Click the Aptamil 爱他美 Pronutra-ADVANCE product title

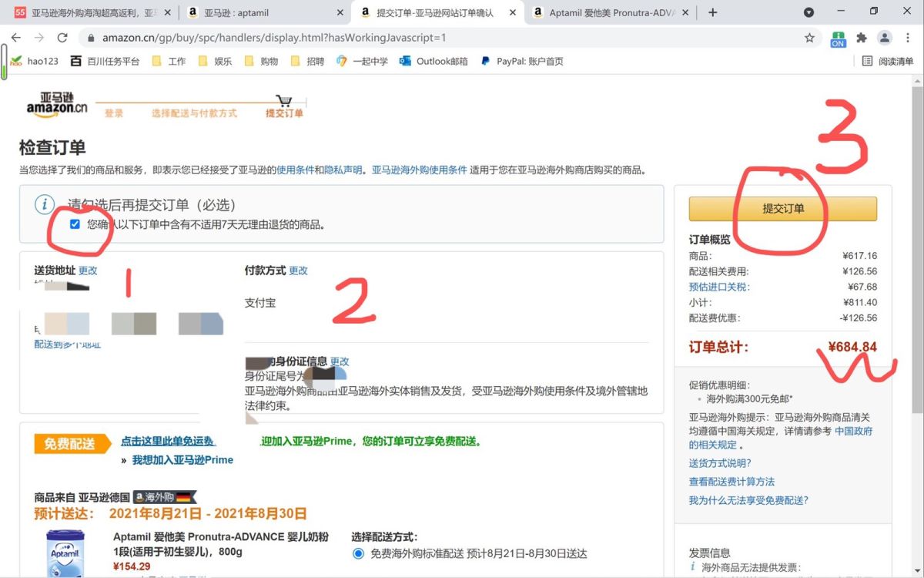(221, 544)
